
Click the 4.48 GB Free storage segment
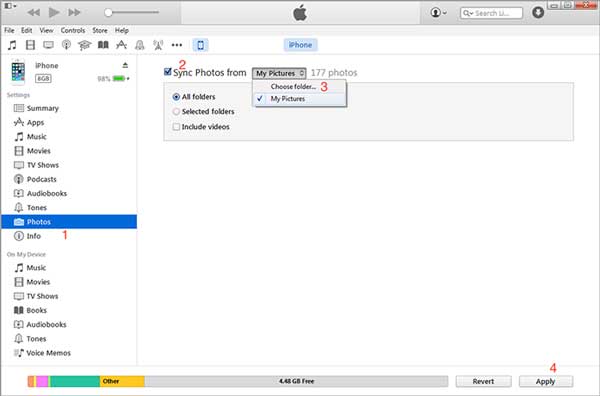[x=296, y=381]
